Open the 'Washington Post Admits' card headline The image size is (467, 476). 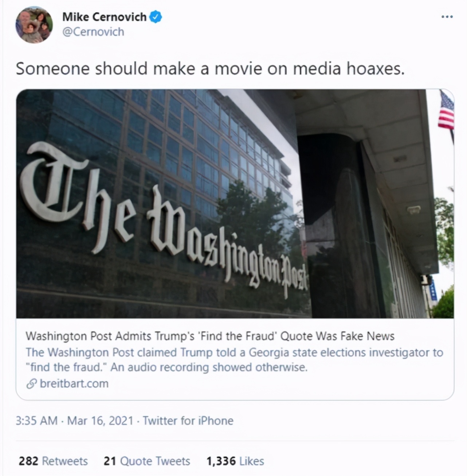pos(210,336)
